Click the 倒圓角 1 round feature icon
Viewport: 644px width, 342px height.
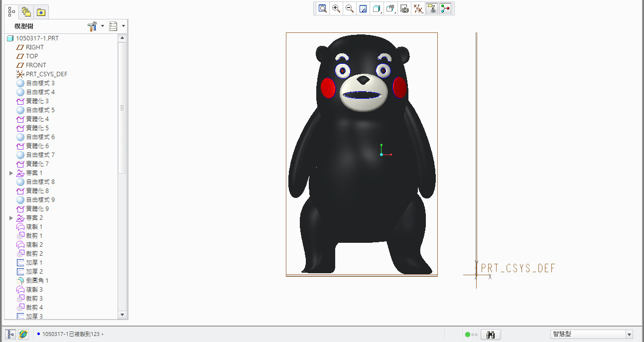coord(20,281)
